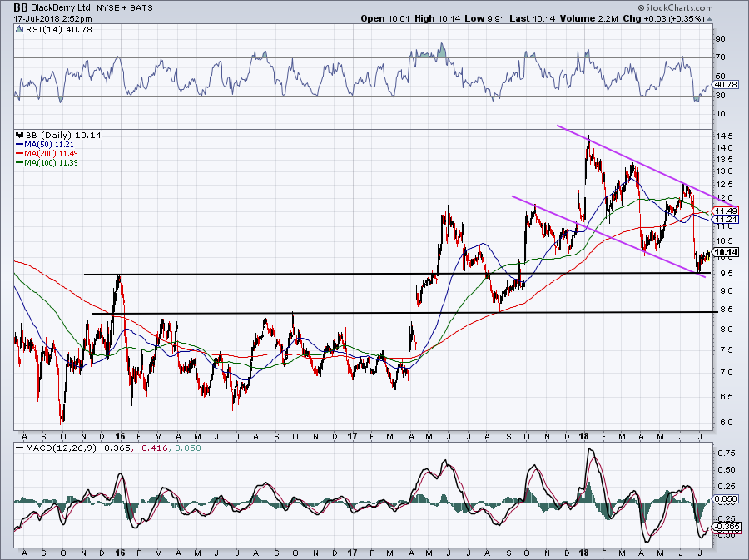
Task: Click the 0.25 label on the MACD axis
Action: point(725,487)
